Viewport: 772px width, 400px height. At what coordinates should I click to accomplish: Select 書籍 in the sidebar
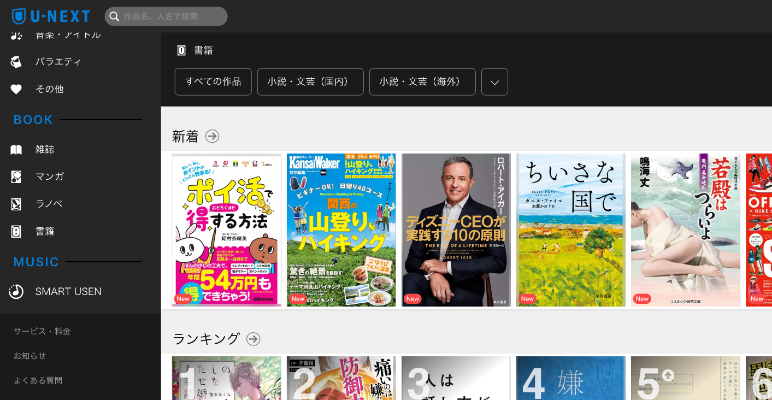44,231
